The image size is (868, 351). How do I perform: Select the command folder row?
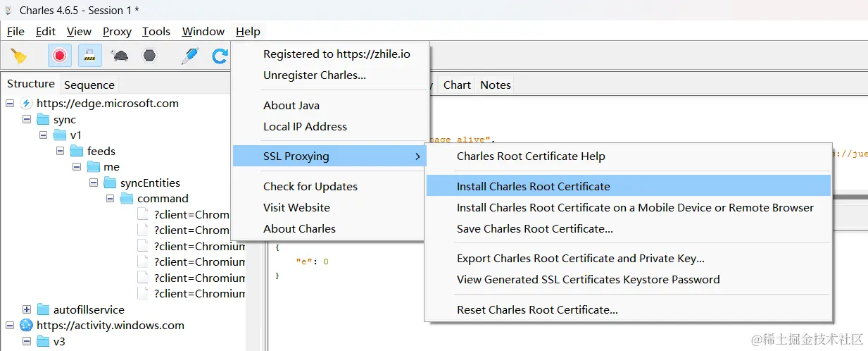[163, 199]
